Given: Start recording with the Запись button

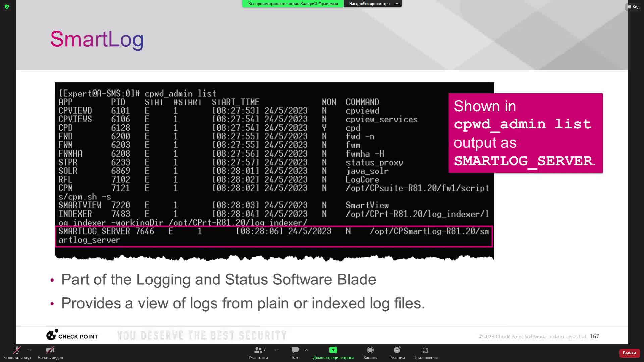Looking at the screenshot, I should 370,353.
